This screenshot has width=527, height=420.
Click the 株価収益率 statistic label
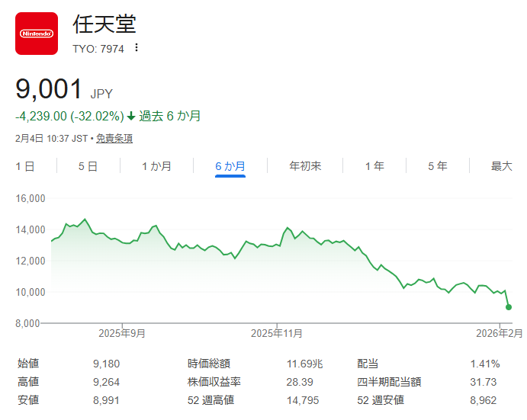pyautogui.click(x=214, y=382)
